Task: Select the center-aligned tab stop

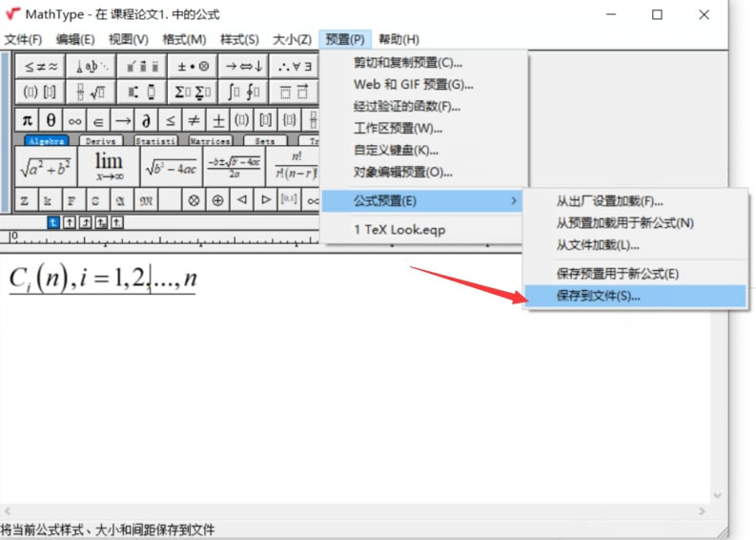Action: click(x=70, y=222)
